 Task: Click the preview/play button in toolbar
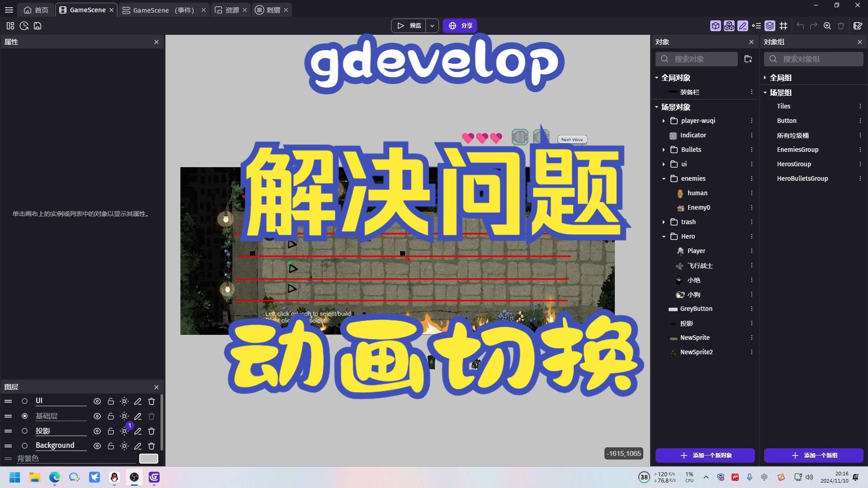409,26
